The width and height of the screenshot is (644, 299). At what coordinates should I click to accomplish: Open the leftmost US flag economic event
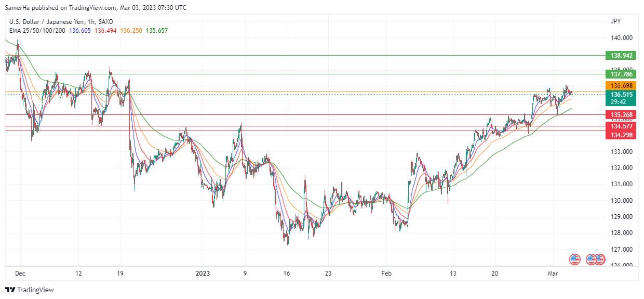574,258
